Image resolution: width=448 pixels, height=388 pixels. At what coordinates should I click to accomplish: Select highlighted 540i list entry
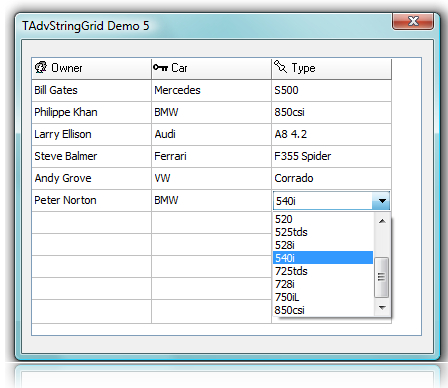pos(323,258)
